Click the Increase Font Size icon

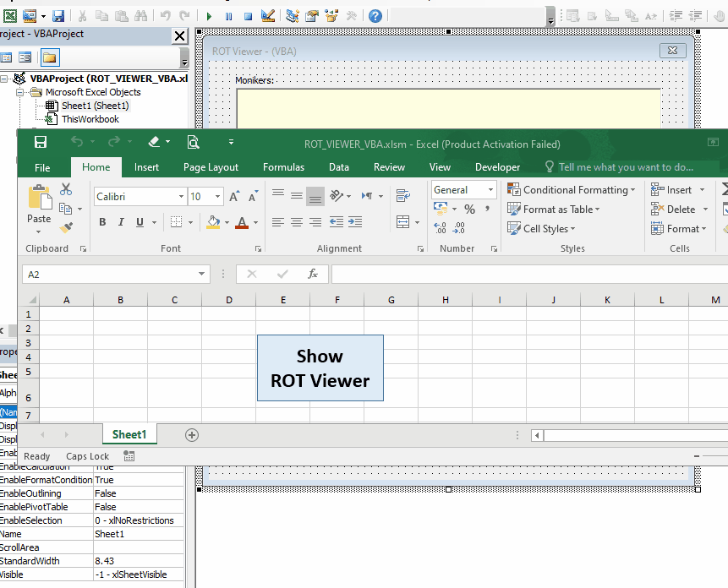234,197
